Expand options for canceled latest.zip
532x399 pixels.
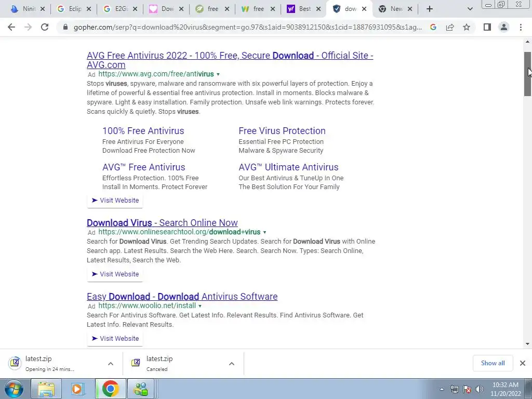point(232,364)
